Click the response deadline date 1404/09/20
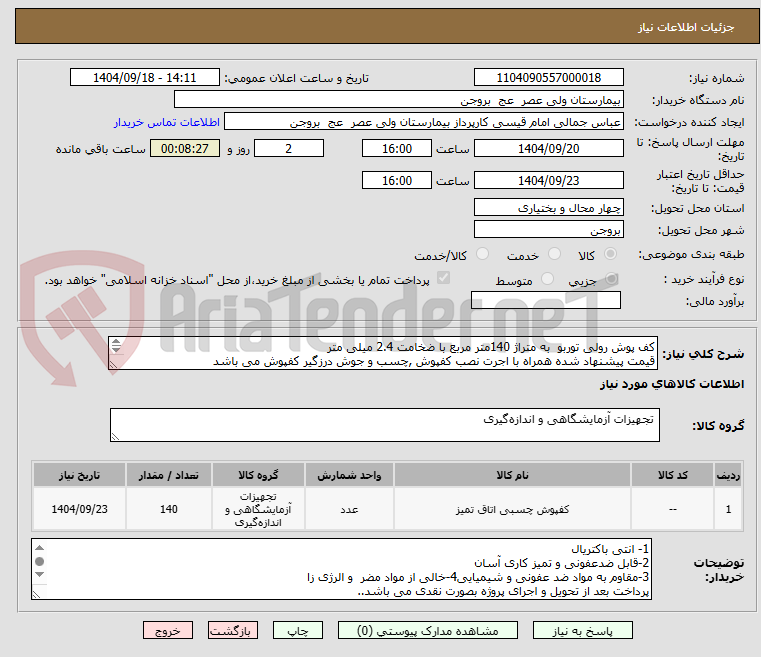This screenshot has width=761, height=657. click(548, 148)
